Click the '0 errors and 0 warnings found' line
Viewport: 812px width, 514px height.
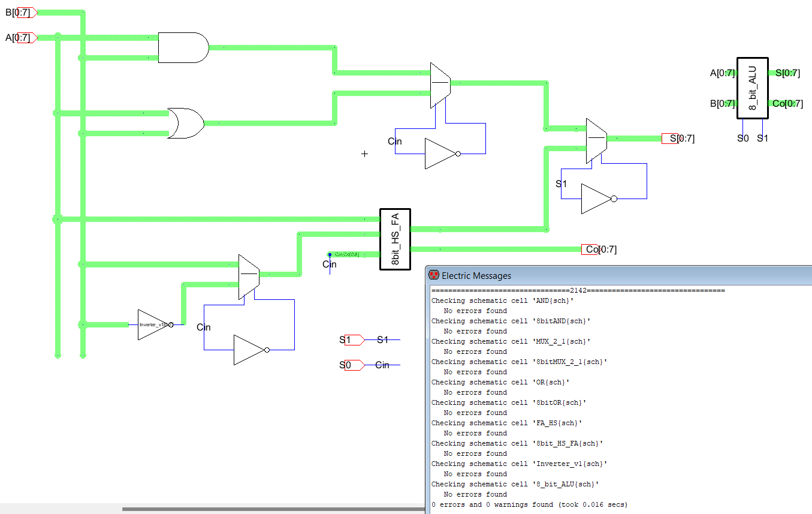(529, 504)
